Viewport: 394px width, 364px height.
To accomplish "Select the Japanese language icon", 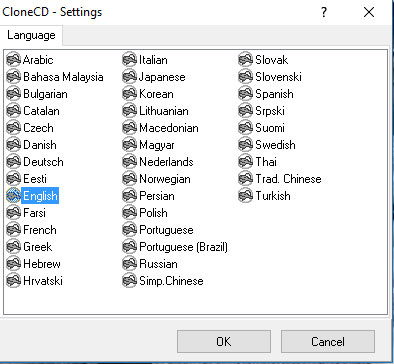I will (129, 77).
